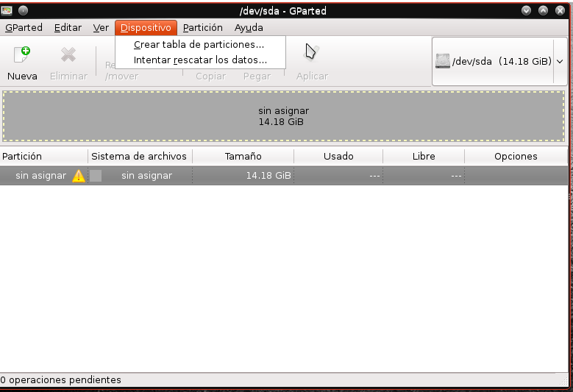Open the GParted menu

(x=24, y=28)
